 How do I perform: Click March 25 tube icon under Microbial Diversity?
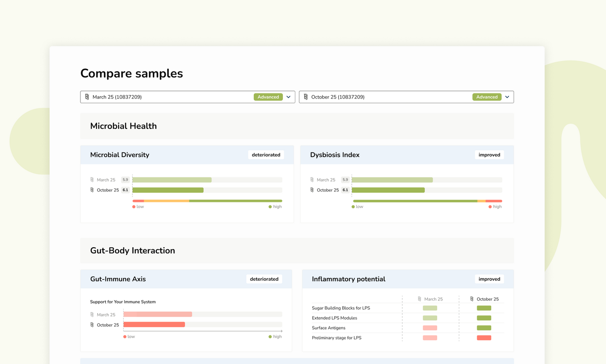tap(92, 180)
